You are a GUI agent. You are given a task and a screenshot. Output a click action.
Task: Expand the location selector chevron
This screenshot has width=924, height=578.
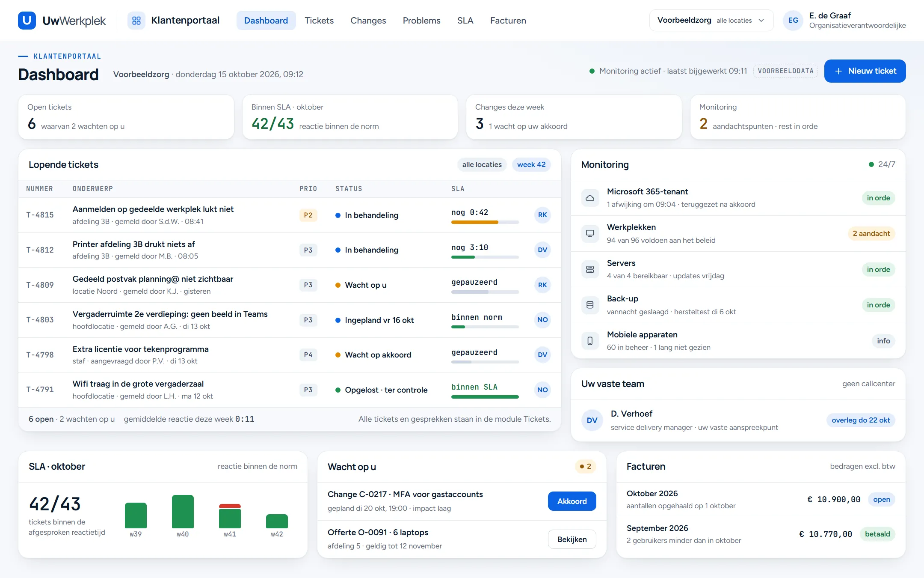click(x=761, y=21)
